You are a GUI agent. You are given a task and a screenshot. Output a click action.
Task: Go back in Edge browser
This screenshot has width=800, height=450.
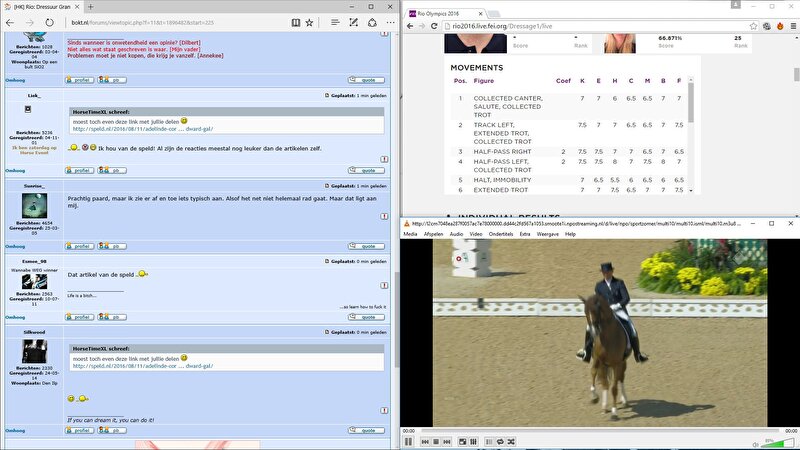10,22
